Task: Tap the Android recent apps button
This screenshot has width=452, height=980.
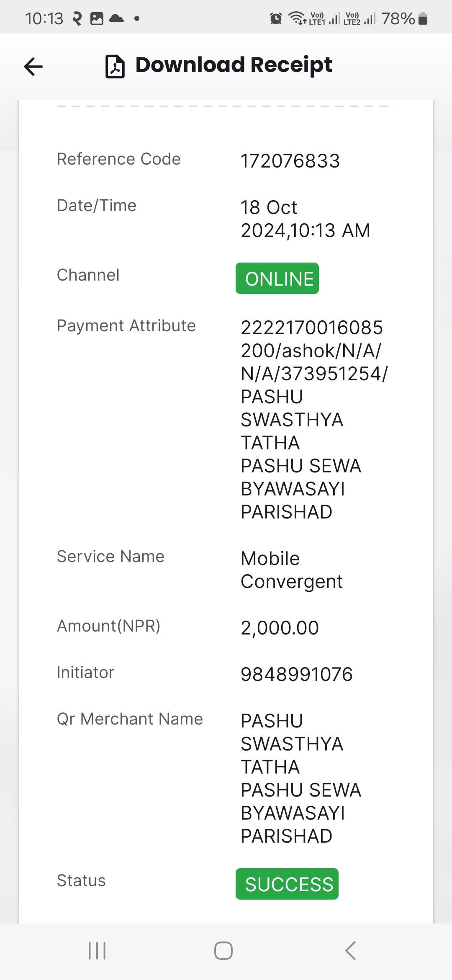Action: click(97, 951)
